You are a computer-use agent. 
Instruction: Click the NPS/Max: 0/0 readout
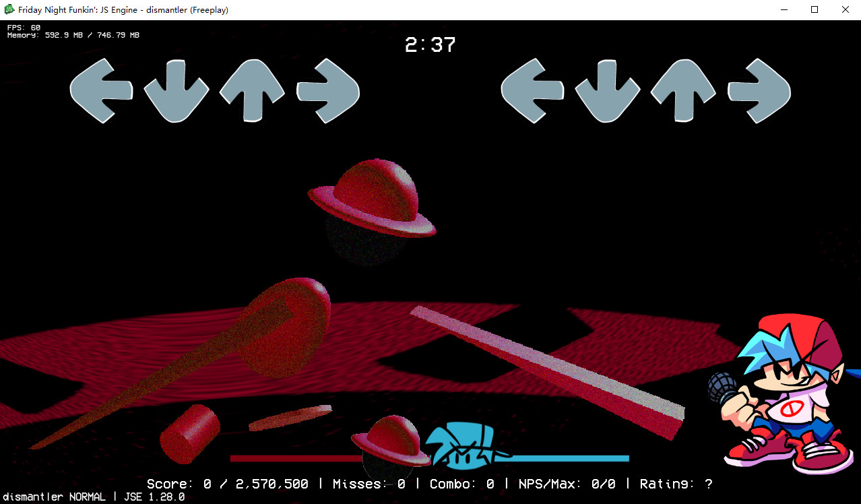567,484
